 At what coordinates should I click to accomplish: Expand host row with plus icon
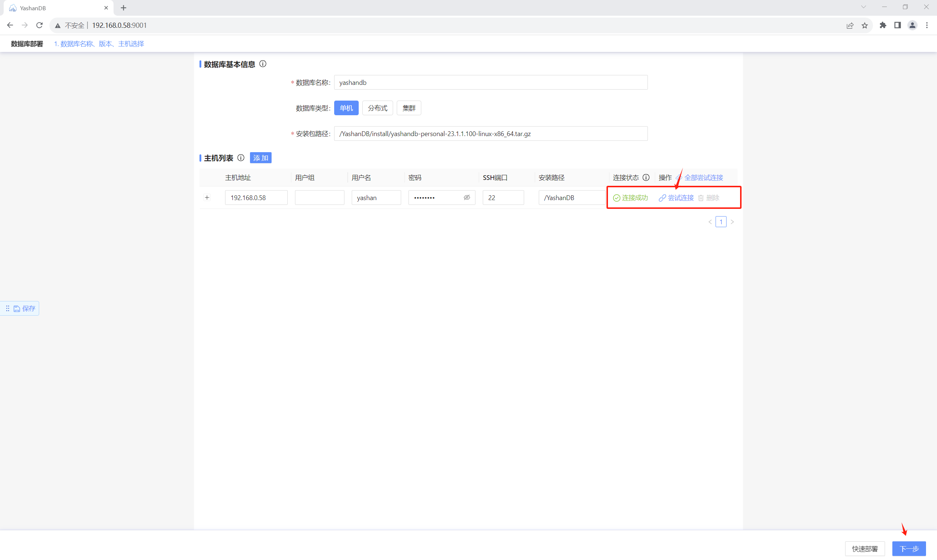[x=207, y=198]
